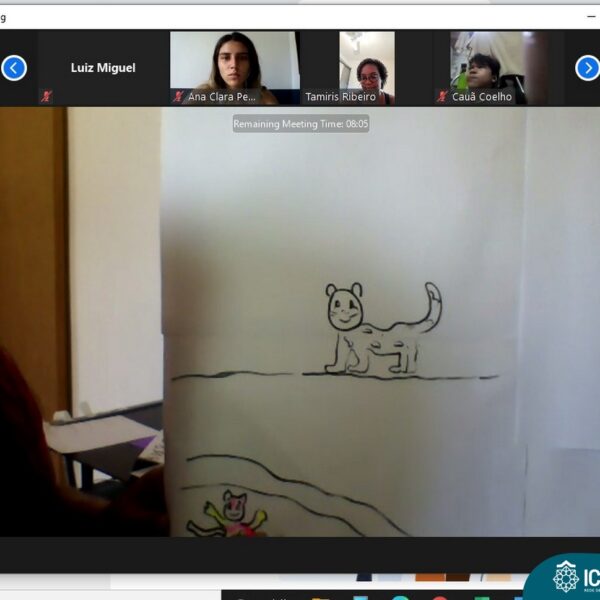This screenshot has width=600, height=600.
Task: Click the muted microphone icon on Luiz Miguel's tile
Action: [x=46, y=97]
